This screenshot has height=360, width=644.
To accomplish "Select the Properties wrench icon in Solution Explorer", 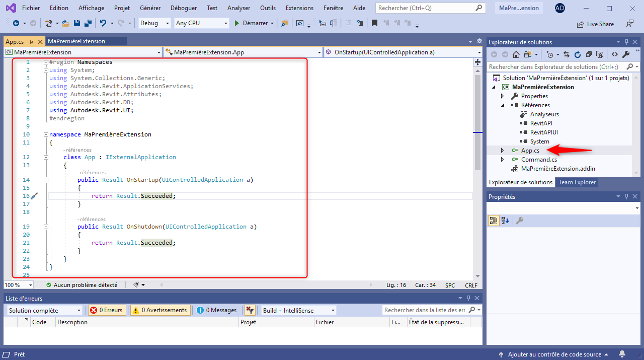I will click(x=626, y=54).
